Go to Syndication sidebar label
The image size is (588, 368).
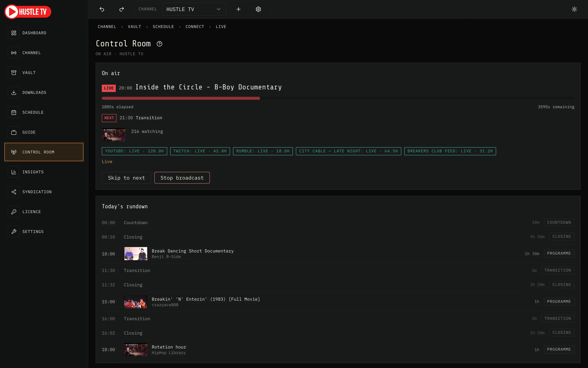[x=37, y=192]
